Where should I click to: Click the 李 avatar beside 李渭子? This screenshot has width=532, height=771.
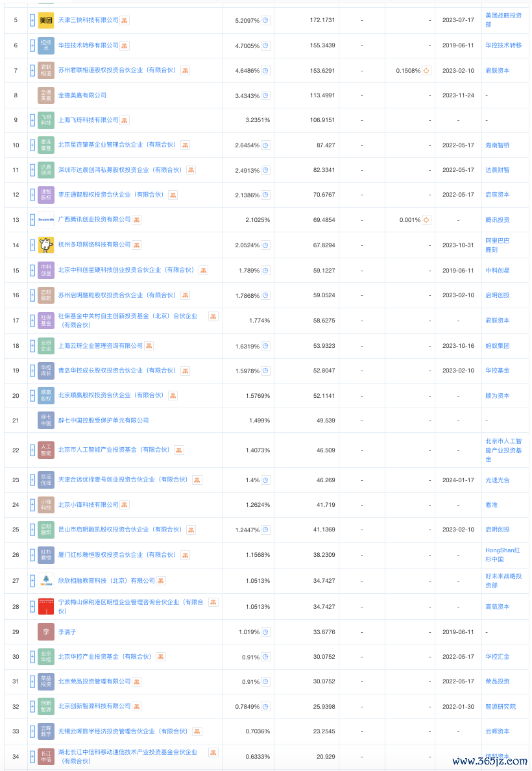click(x=45, y=632)
